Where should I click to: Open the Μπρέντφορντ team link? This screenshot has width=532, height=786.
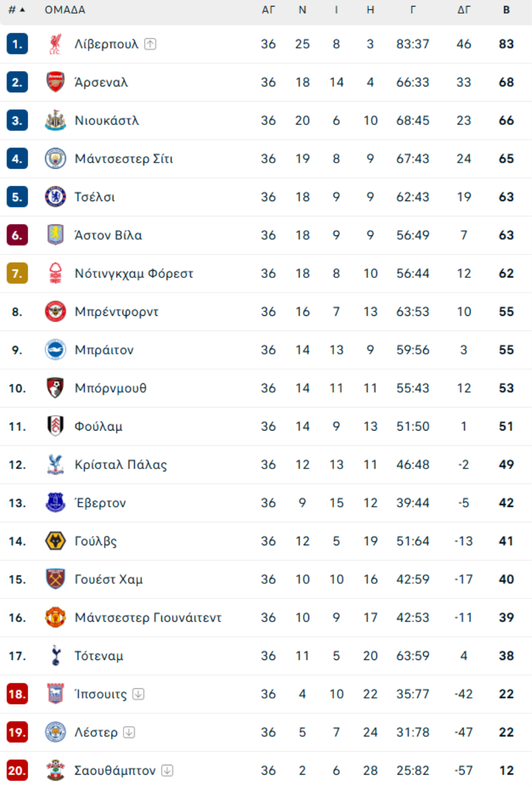[x=116, y=312]
